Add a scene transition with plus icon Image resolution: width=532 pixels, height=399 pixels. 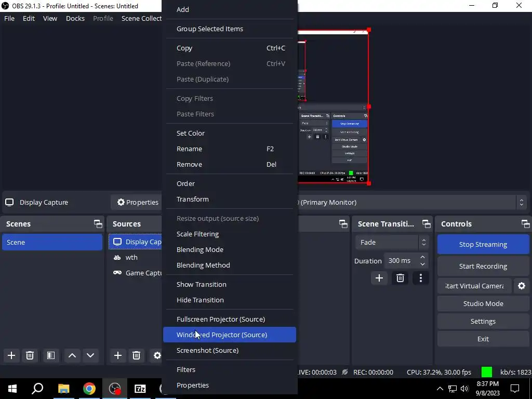[x=379, y=278]
